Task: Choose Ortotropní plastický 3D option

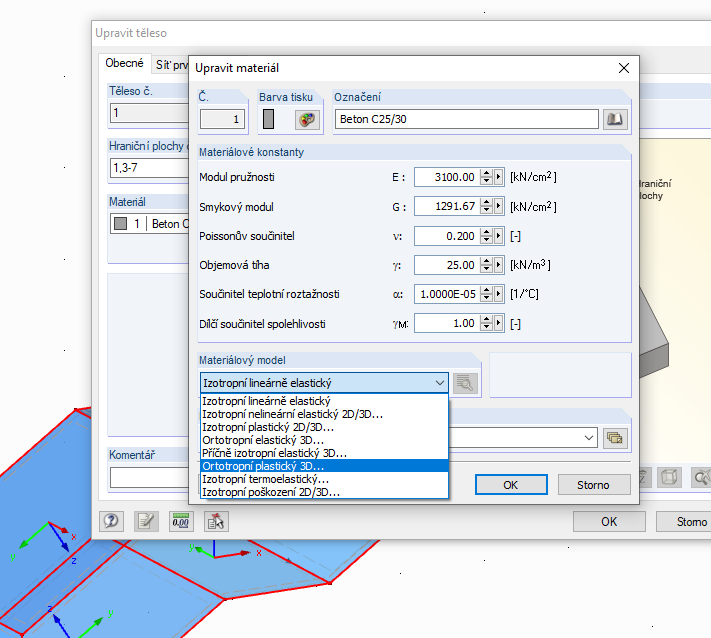Action: point(324,466)
